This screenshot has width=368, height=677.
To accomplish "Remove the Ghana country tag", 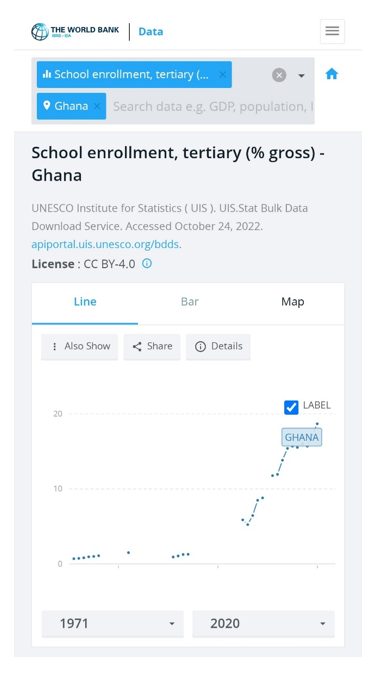I will pyautogui.click(x=97, y=106).
